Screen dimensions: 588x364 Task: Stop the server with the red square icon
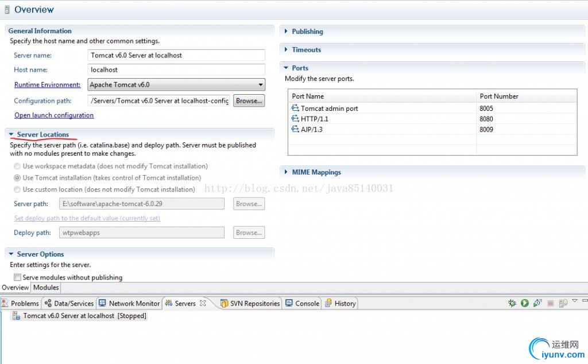(x=551, y=303)
